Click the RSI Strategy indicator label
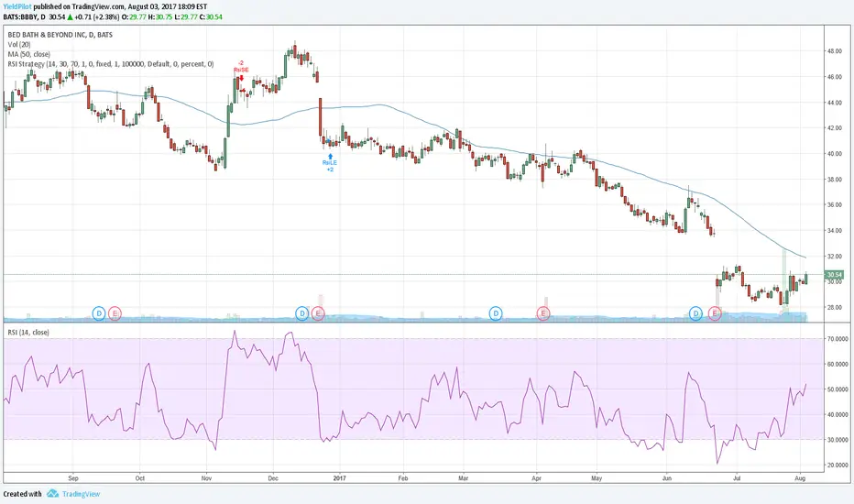 pos(111,64)
